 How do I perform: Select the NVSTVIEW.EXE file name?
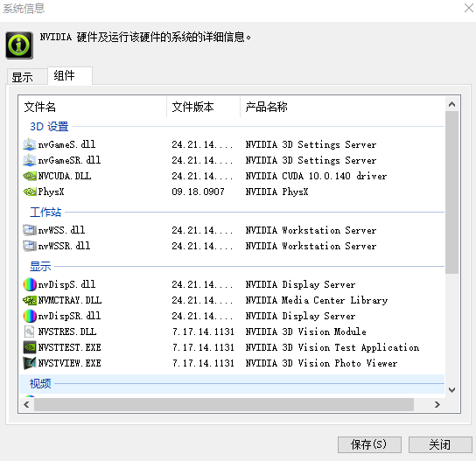(69, 363)
